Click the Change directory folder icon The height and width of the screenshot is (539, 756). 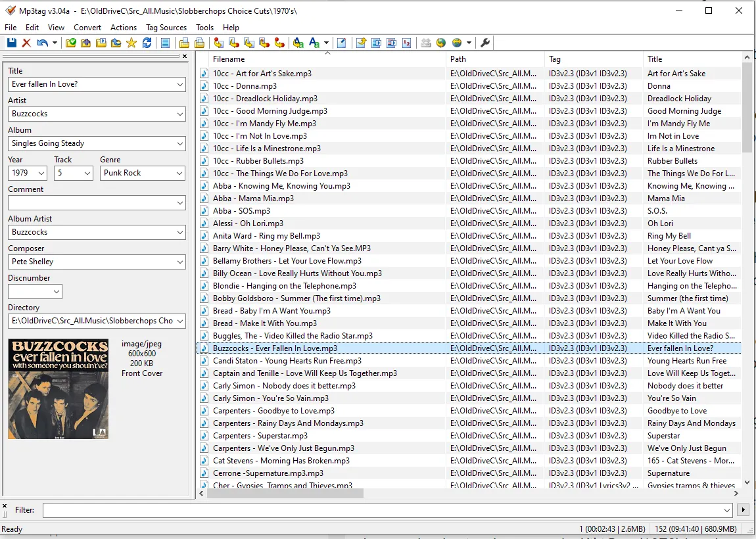(x=70, y=43)
